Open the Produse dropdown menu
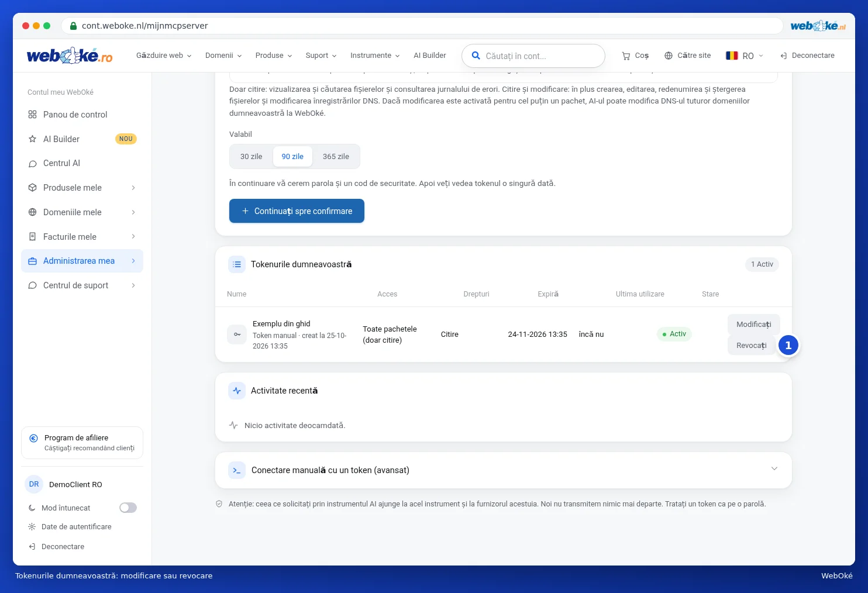Image resolution: width=868 pixels, height=593 pixels. (274, 56)
